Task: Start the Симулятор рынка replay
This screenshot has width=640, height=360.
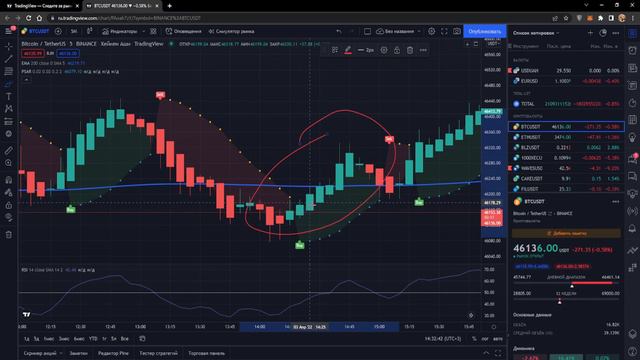Action: [x=231, y=31]
